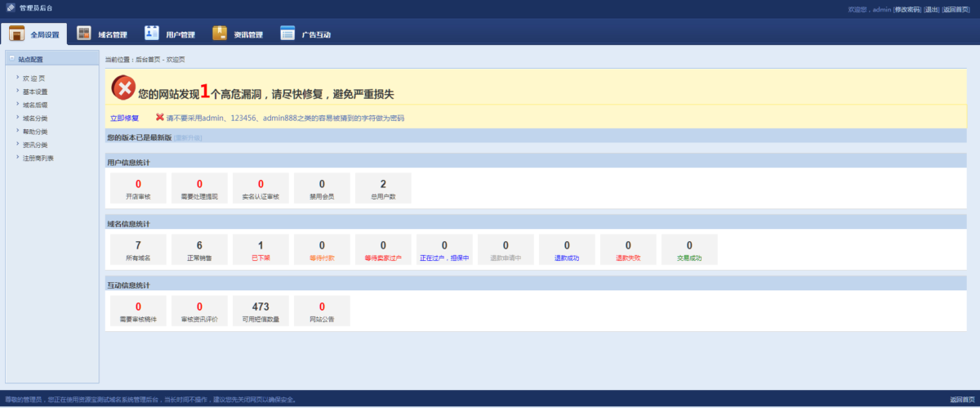This screenshot has width=980, height=408.
Task: Click the 用户管理 contact card icon
Action: coord(151,34)
